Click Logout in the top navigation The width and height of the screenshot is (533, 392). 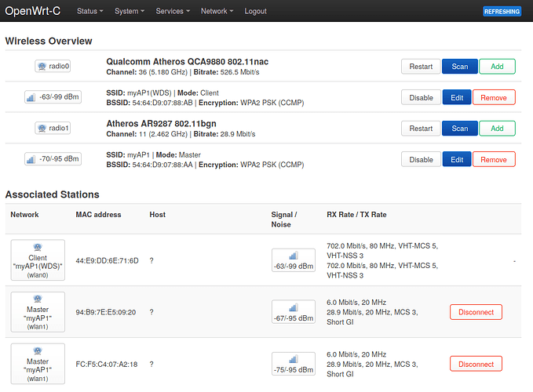point(255,11)
